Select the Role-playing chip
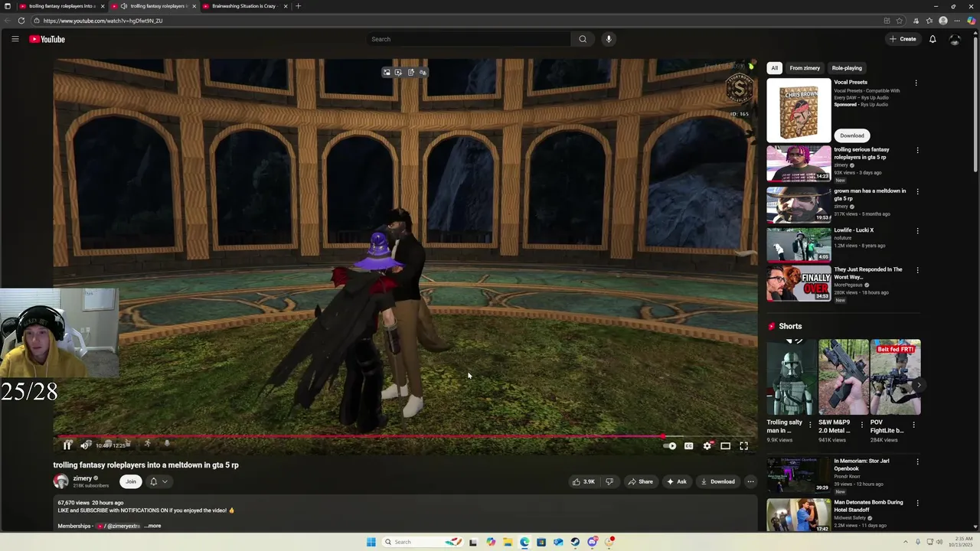The height and width of the screenshot is (551, 980). pos(847,68)
